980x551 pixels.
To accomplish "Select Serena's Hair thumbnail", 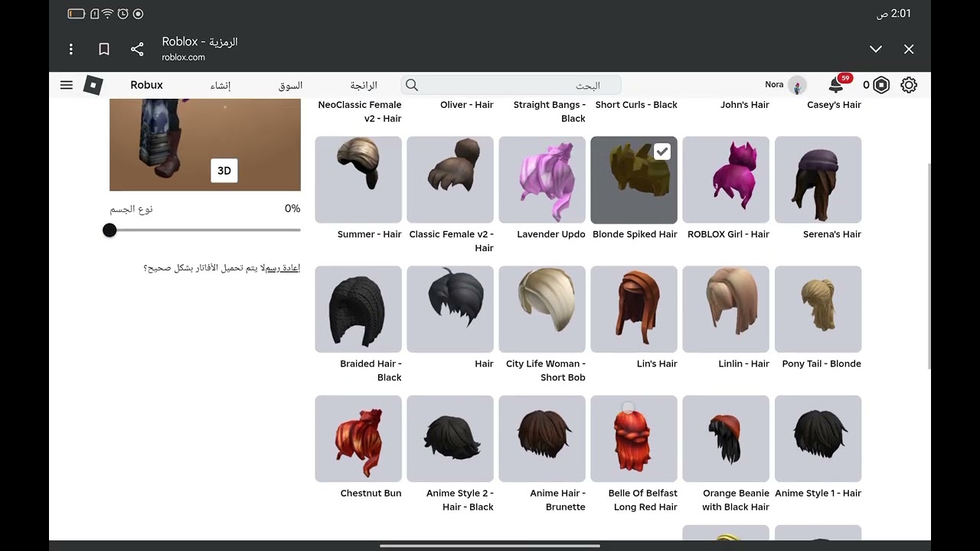I will coord(818,180).
